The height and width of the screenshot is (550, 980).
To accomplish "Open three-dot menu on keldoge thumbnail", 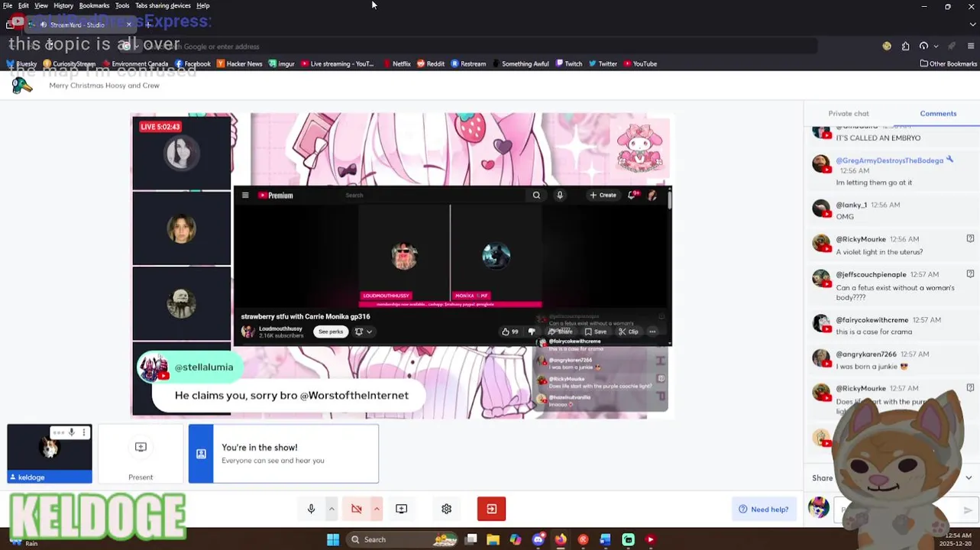I will coord(84,432).
